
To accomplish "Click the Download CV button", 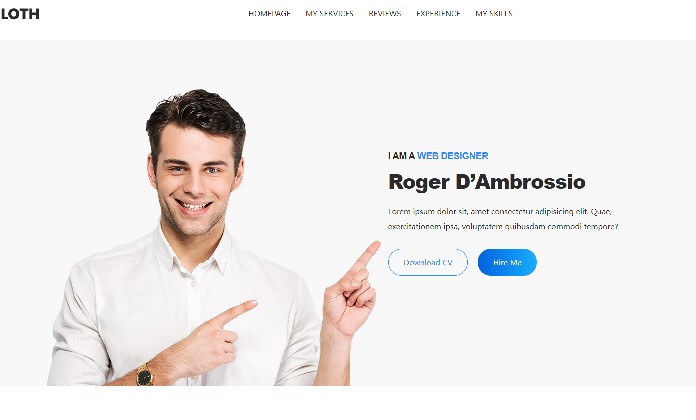I will (x=428, y=262).
